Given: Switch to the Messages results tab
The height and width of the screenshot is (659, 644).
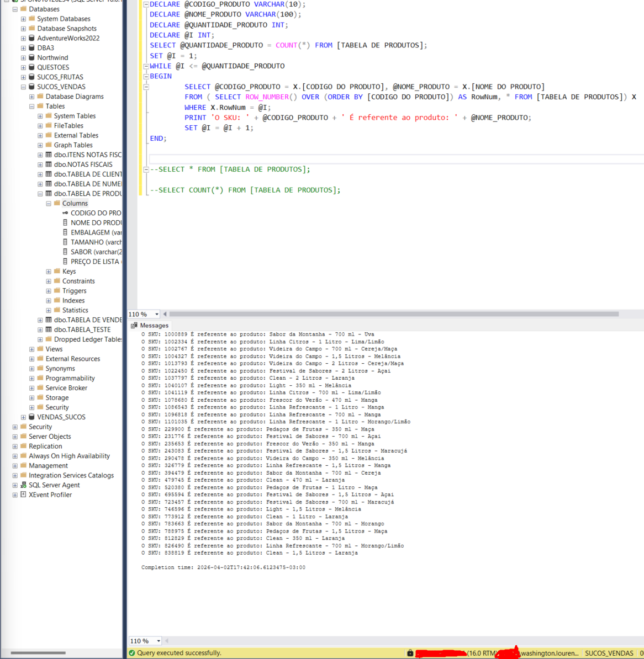Looking at the screenshot, I should (x=150, y=326).
